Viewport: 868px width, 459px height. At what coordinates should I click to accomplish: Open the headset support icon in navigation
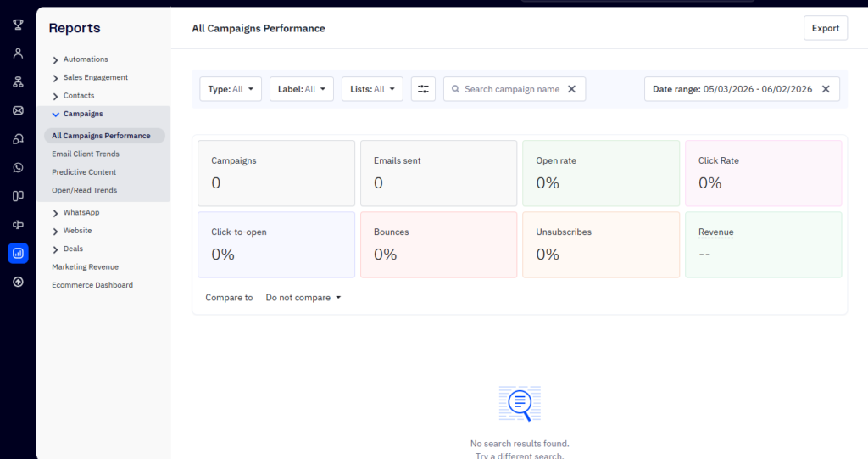point(19,139)
